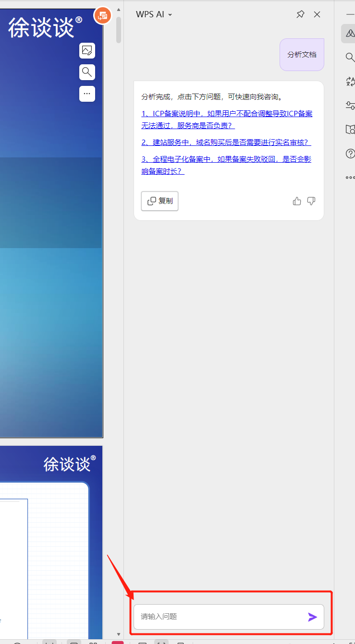This screenshot has width=355, height=644.
Task: Click the document vertical scrollbar thumb
Action: (119, 29)
